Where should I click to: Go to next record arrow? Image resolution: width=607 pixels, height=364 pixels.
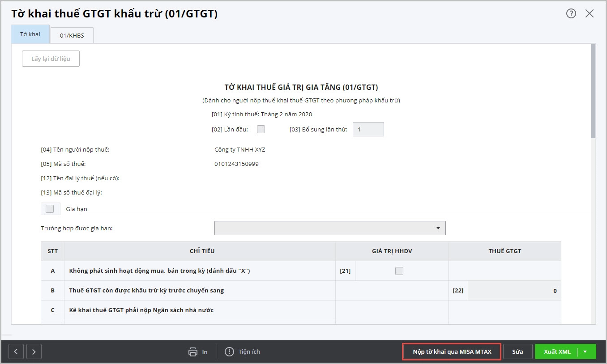(34, 351)
